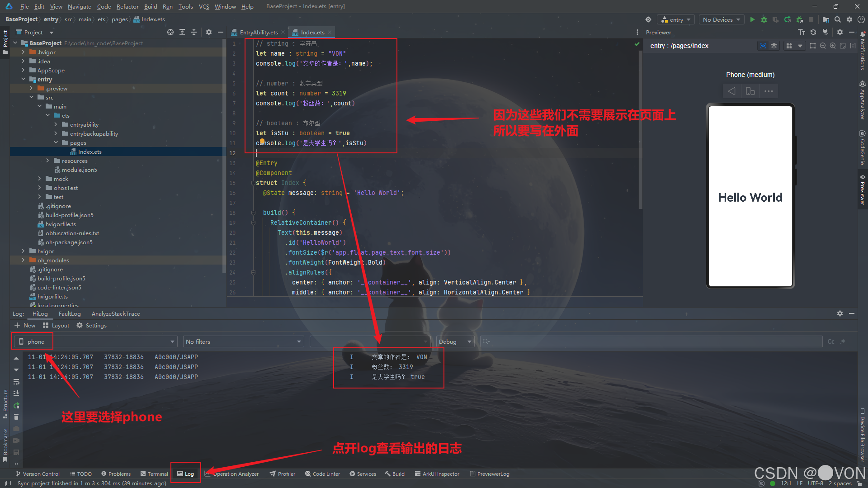Click the Previewer font size (Tt) icon
The width and height of the screenshot is (868, 488).
pos(802,32)
